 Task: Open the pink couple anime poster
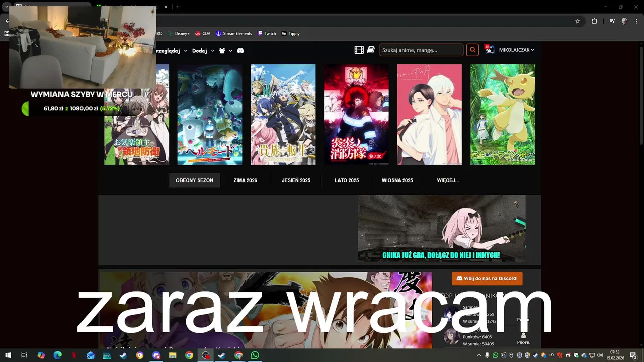point(430,115)
